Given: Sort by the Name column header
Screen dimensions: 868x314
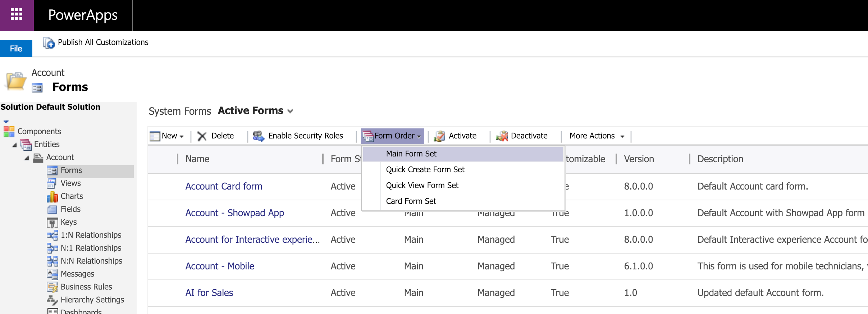Looking at the screenshot, I should [197, 159].
